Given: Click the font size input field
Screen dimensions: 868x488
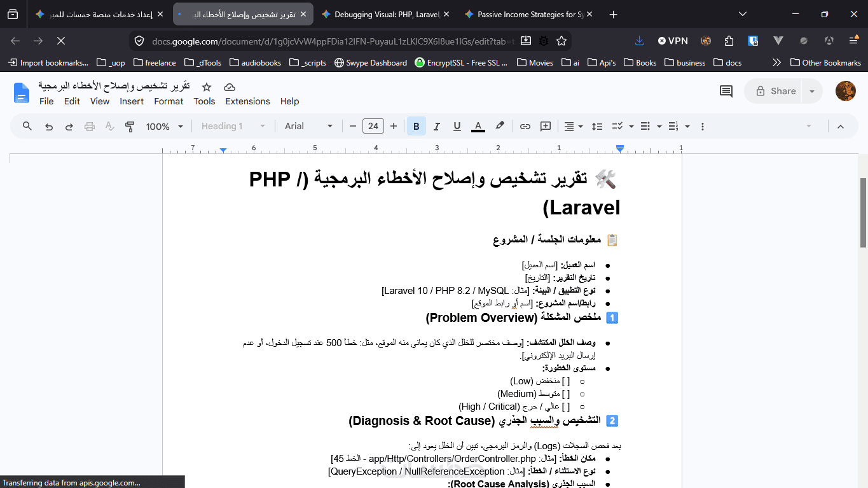Looking at the screenshot, I should [373, 127].
